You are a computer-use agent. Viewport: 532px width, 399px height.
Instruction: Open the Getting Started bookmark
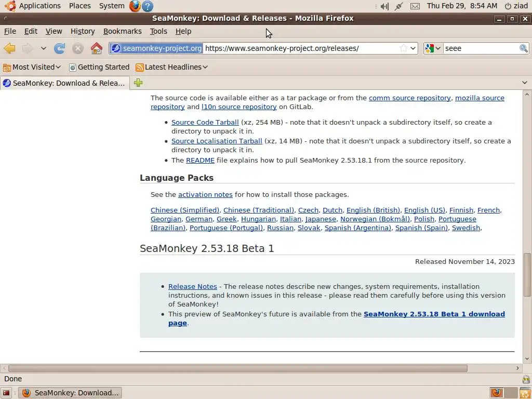point(99,67)
